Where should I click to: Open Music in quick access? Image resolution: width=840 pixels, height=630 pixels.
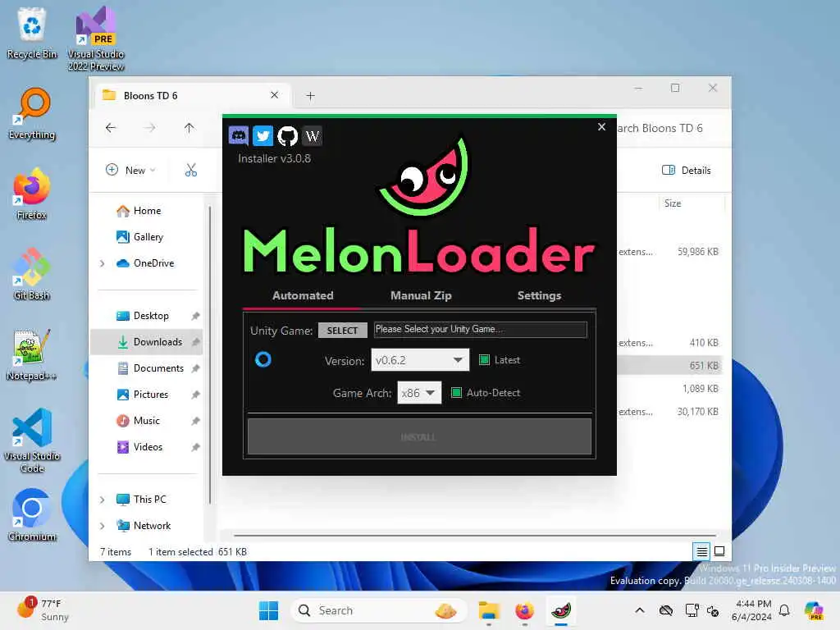(x=146, y=421)
